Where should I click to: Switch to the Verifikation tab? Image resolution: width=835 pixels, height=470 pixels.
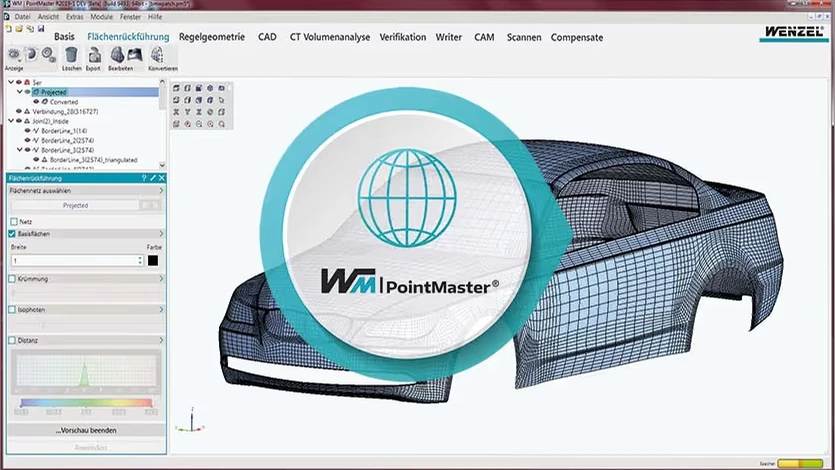pos(403,37)
